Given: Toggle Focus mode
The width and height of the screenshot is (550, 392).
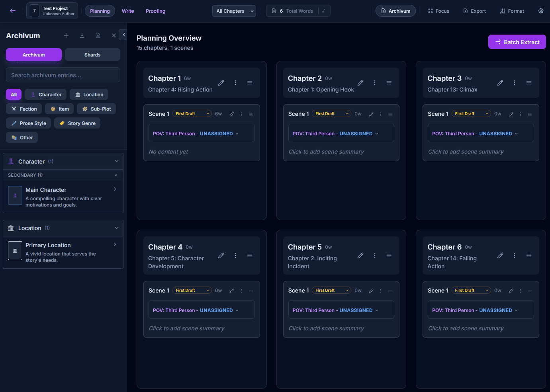Looking at the screenshot, I should [x=438, y=11].
